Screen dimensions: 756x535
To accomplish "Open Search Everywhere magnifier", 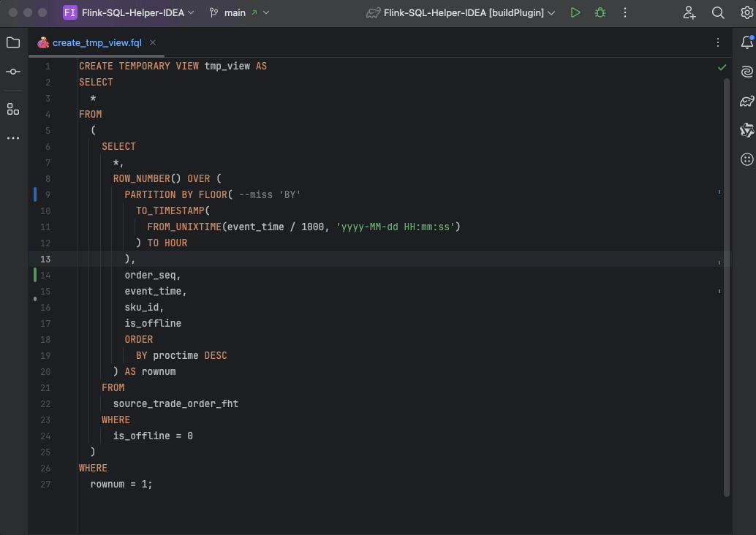I will (x=718, y=12).
